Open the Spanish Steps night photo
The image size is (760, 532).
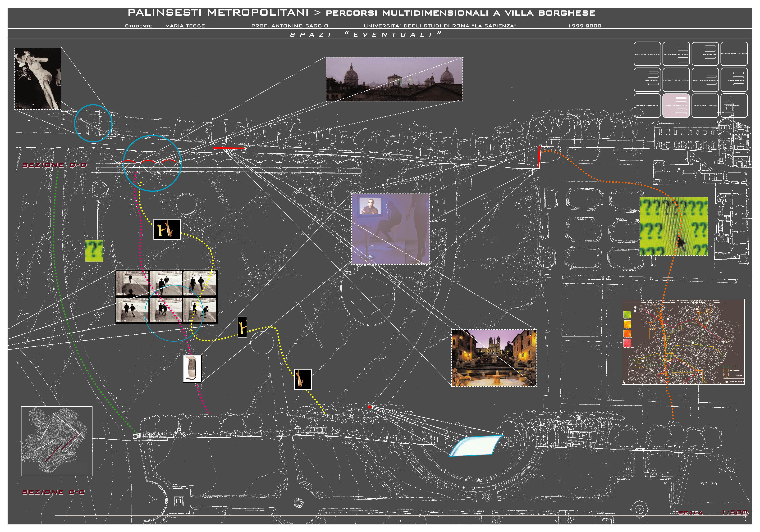coord(494,358)
